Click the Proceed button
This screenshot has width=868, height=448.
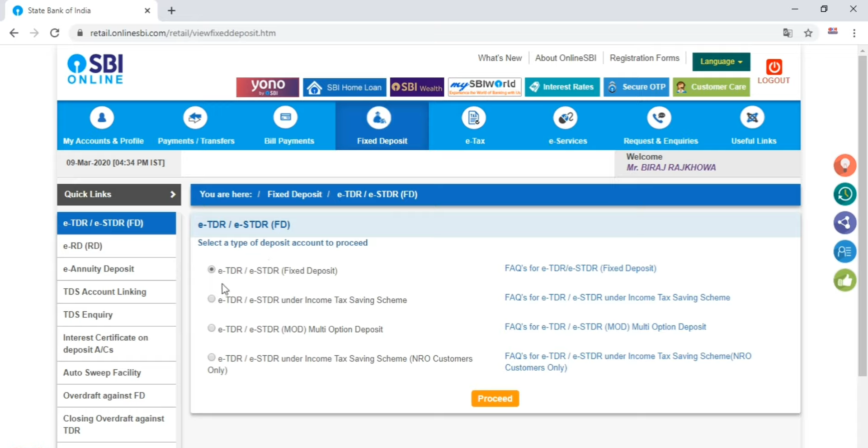coord(495,399)
